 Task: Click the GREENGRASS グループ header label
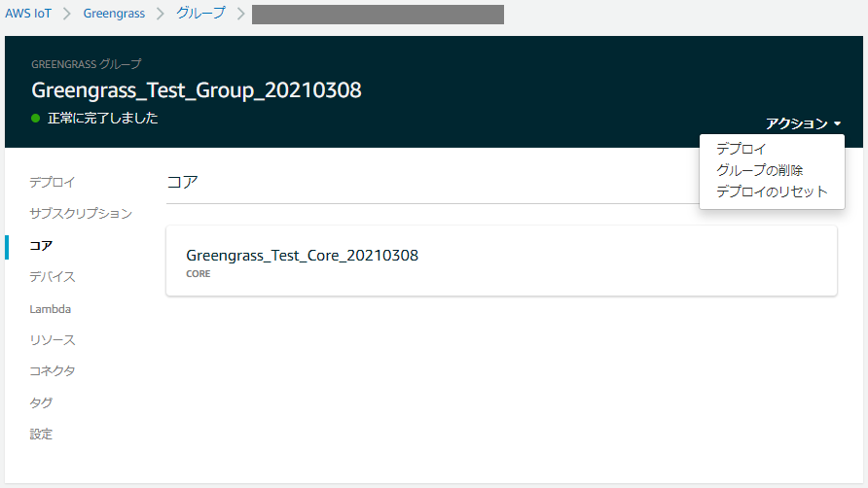87,64
